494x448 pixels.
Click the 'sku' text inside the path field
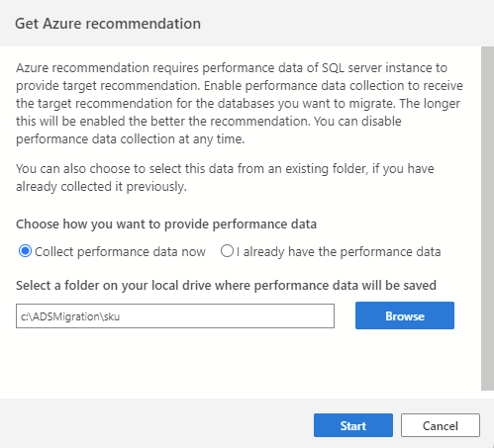click(111, 316)
